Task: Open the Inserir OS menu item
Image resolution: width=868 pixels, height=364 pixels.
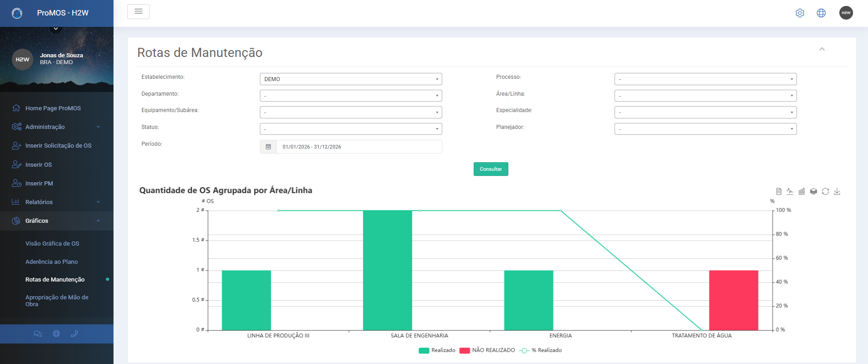Action: point(57,164)
